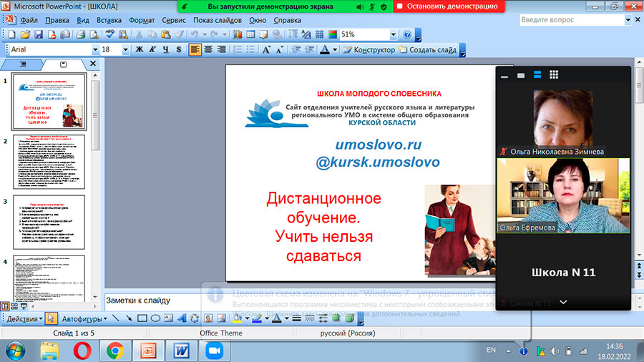Insert a table using the table icon
This screenshot has width=644, height=362.
click(250, 35)
